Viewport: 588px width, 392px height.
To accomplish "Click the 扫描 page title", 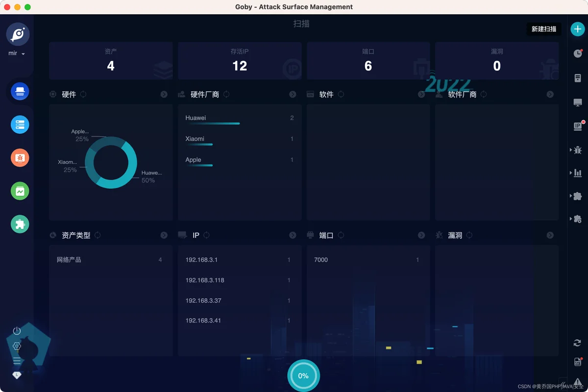I will pyautogui.click(x=301, y=23).
